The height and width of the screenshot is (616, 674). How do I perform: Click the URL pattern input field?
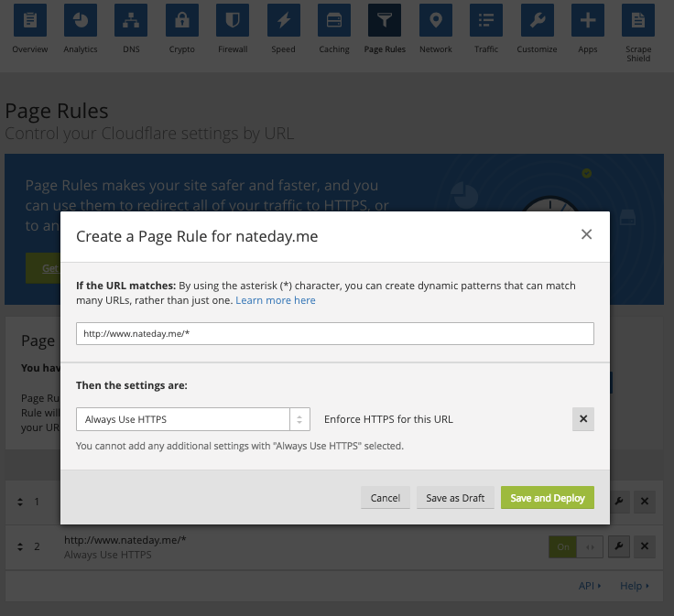pos(335,334)
